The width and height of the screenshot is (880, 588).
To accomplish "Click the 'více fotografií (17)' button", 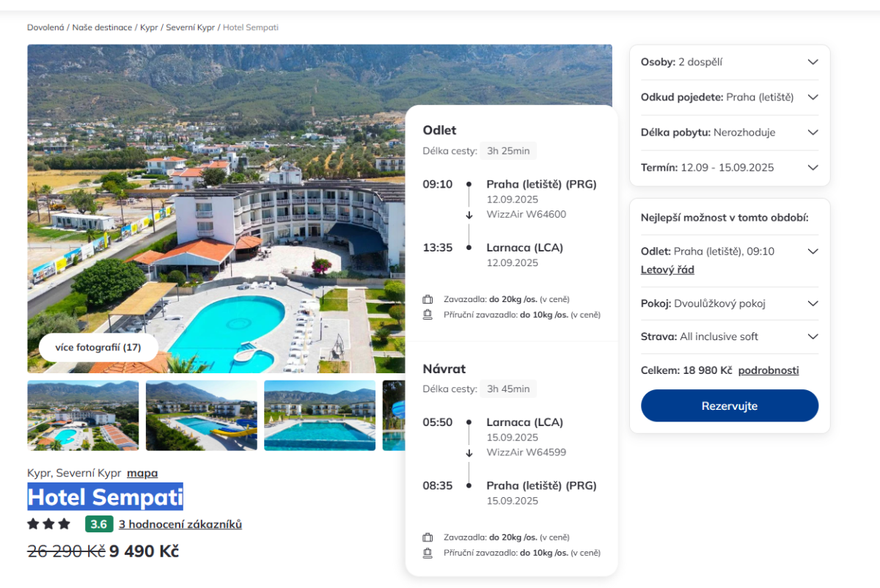I will coord(98,348).
